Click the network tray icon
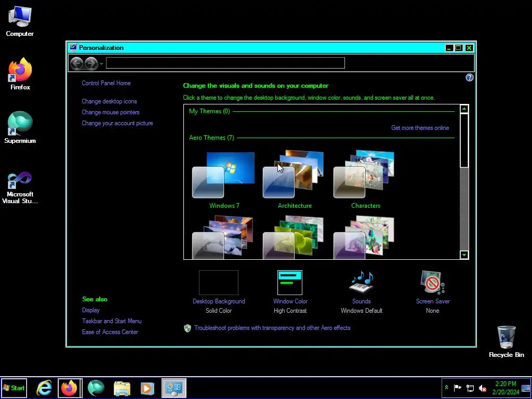Viewport: 532px width, 399px height. coord(470,388)
